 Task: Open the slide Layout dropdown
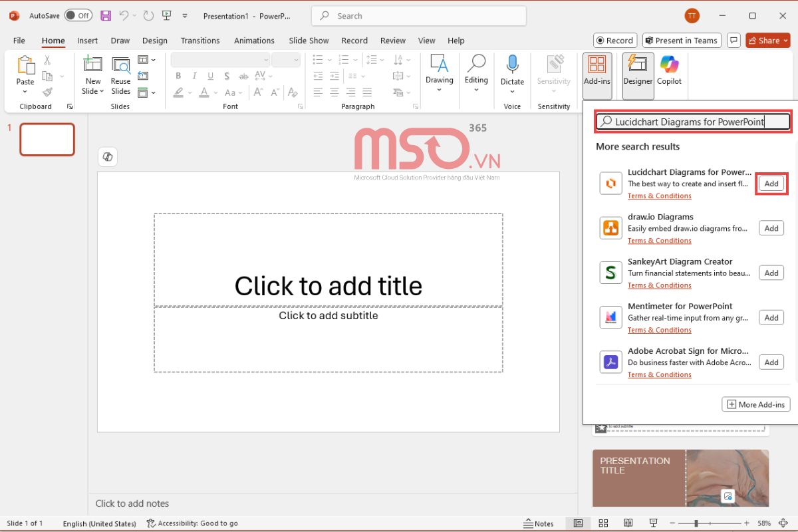[x=146, y=60]
